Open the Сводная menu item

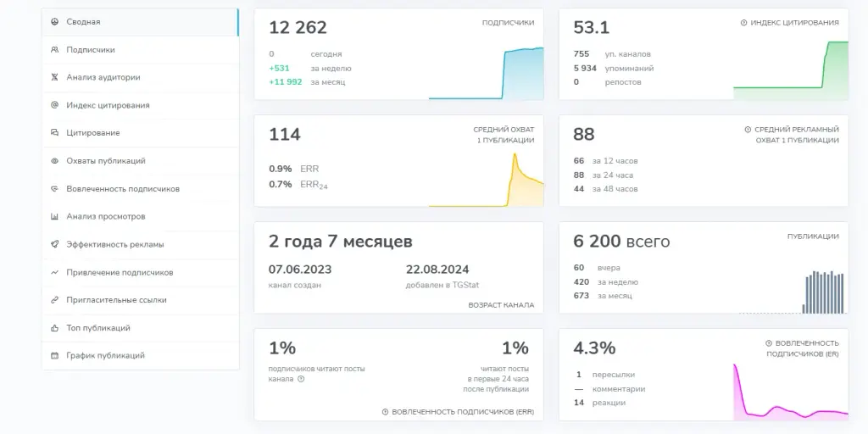(x=140, y=22)
